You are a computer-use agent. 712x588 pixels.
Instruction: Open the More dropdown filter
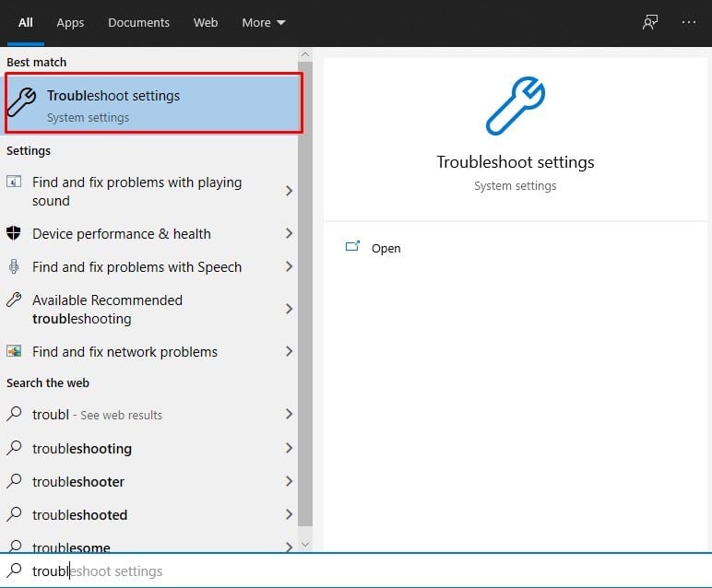(x=264, y=22)
